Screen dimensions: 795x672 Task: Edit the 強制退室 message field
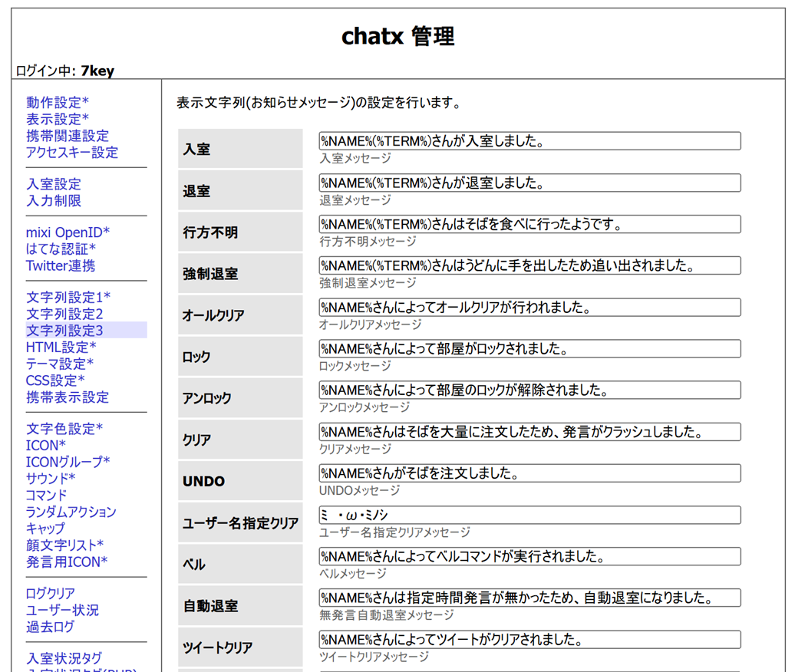(x=529, y=265)
